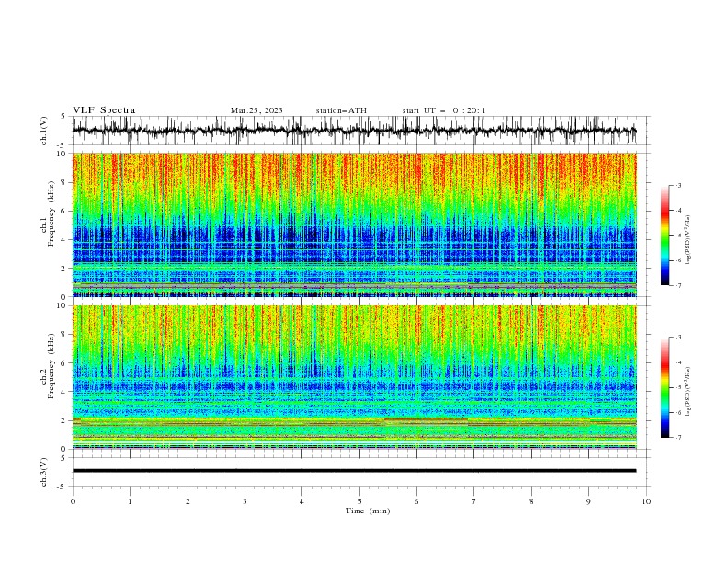Image resolution: width=728 pixels, height=563 pixels.
Task: Click the "-7" tick on ch.1 color bar
Action: click(x=678, y=285)
